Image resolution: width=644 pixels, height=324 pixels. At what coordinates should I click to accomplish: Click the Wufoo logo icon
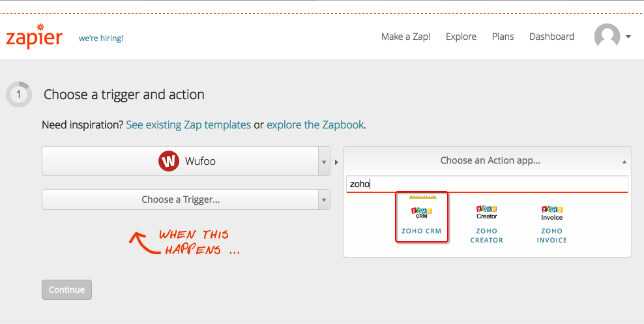(x=169, y=161)
